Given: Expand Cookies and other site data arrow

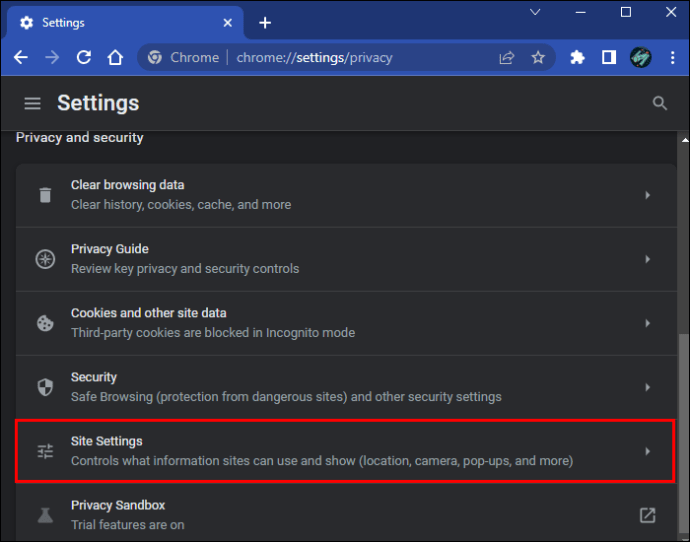Looking at the screenshot, I should coord(647,323).
